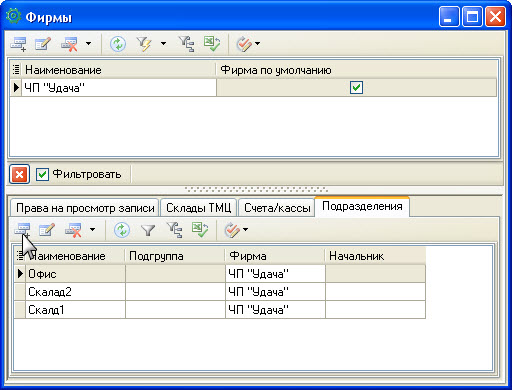Open the checkmark pencil dropdown in top toolbar
The width and height of the screenshot is (512, 390).
tap(257, 43)
